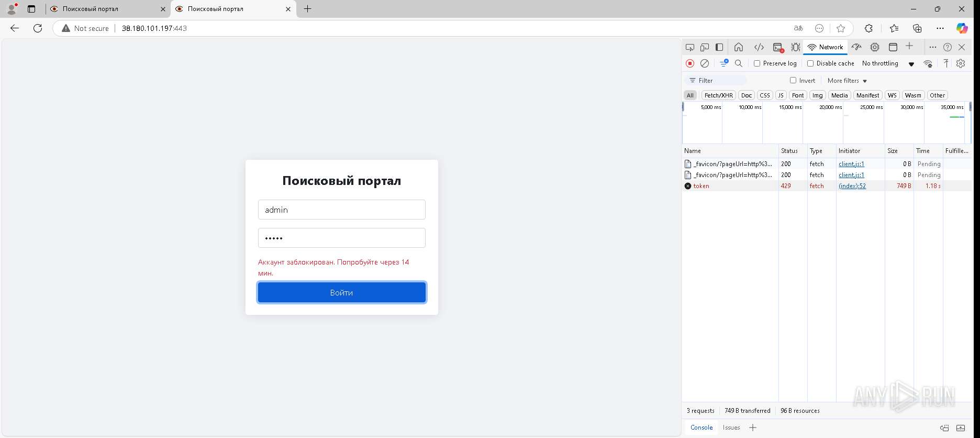Open Network panel settings gear

(x=961, y=63)
